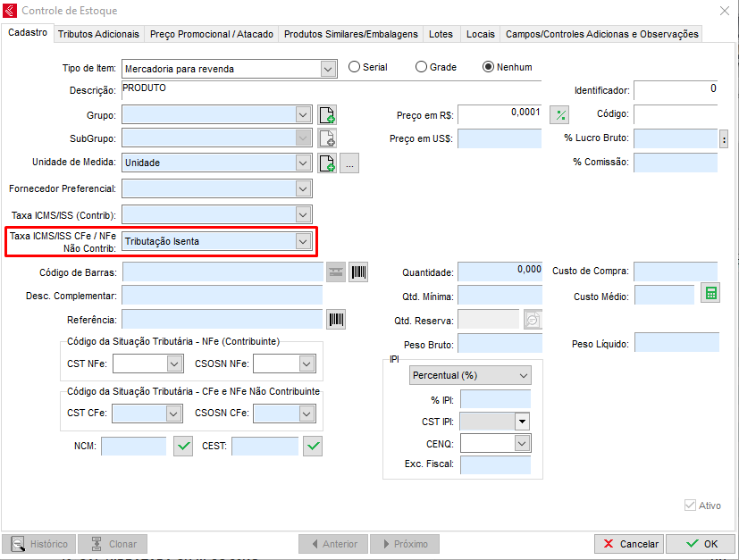739x560 pixels.
Task: Click the percent icon beside Preço em R$
Action: pyautogui.click(x=559, y=114)
